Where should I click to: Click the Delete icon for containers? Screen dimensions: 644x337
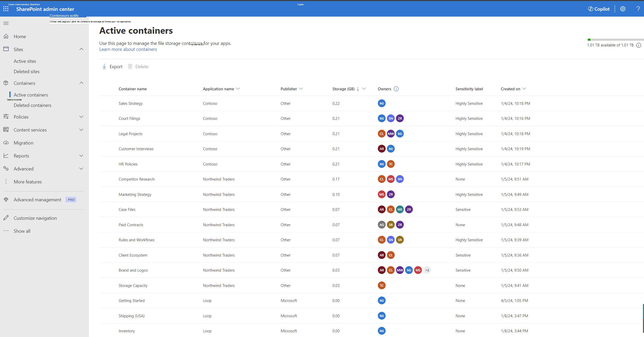[x=130, y=66]
